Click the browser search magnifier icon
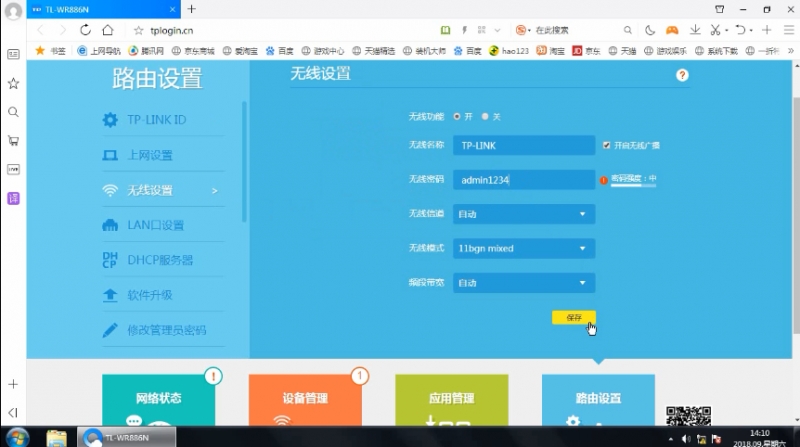This screenshot has height=447, width=800. 628,30
